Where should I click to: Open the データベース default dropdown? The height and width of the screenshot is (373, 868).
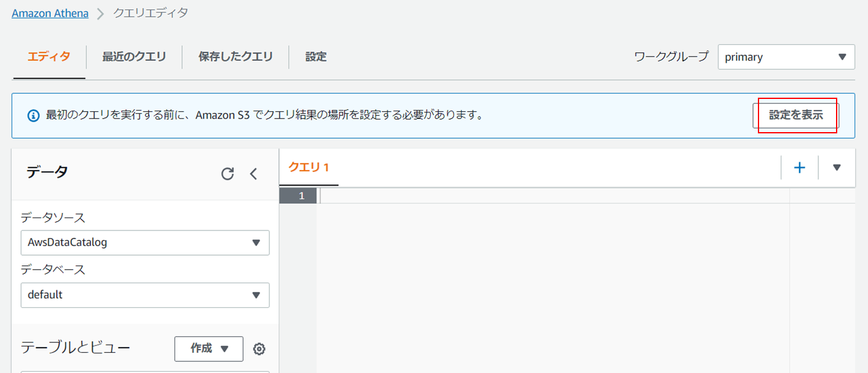(145, 295)
